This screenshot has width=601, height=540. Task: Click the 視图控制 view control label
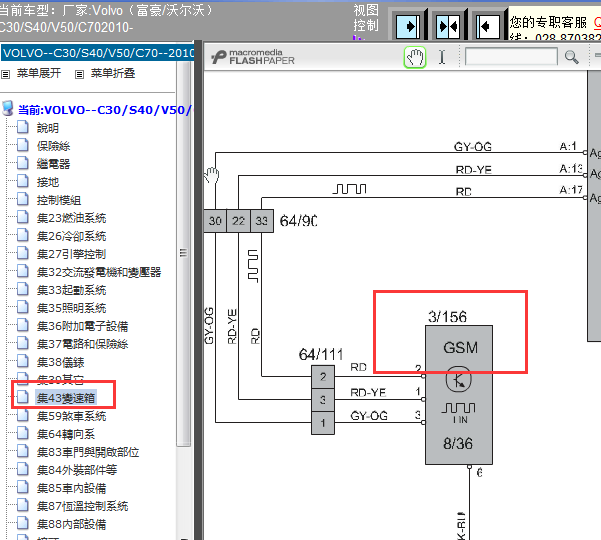tap(366, 17)
